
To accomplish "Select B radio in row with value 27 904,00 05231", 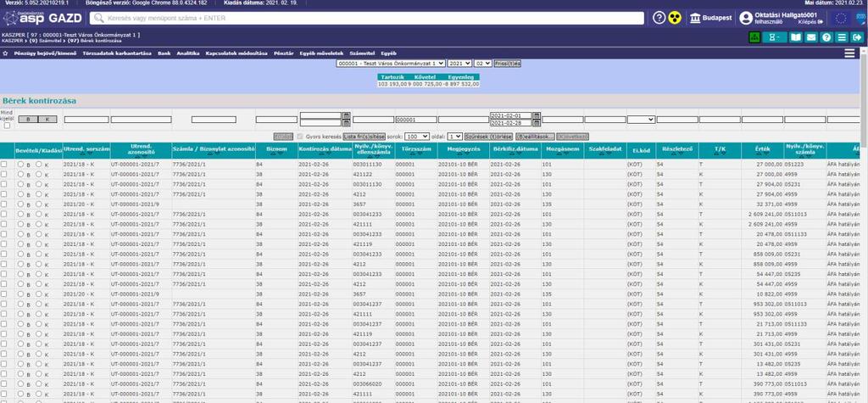I will 20,185.
